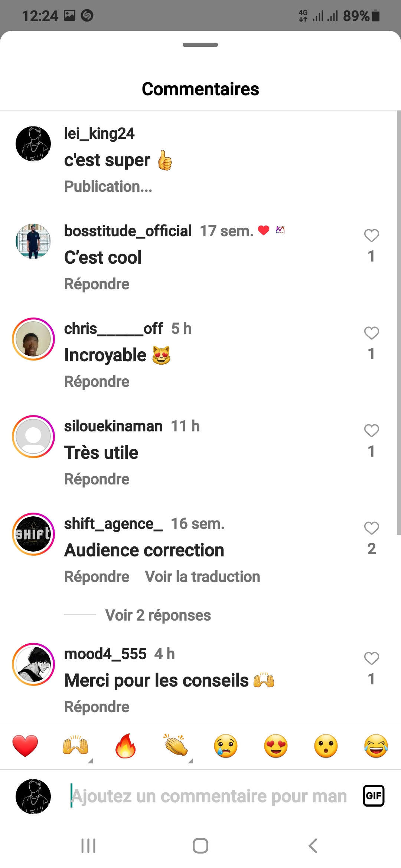
Task: Like chris______off's comment
Action: (371, 333)
